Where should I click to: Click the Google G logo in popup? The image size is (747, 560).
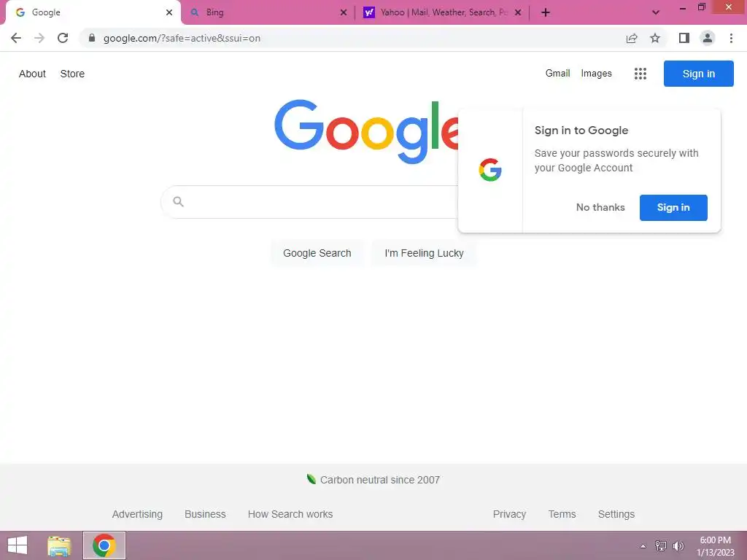pyautogui.click(x=490, y=170)
